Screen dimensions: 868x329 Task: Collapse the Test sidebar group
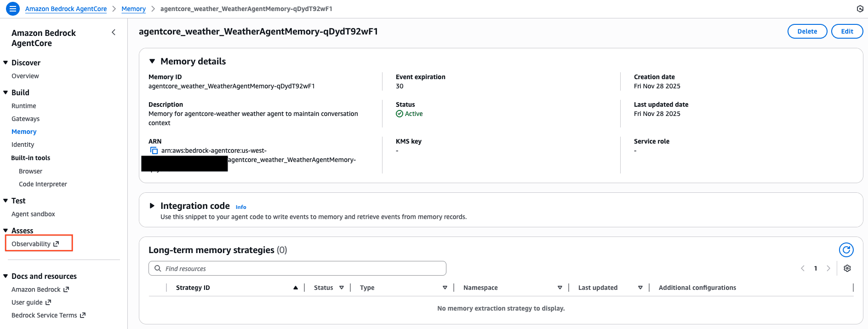coord(6,201)
